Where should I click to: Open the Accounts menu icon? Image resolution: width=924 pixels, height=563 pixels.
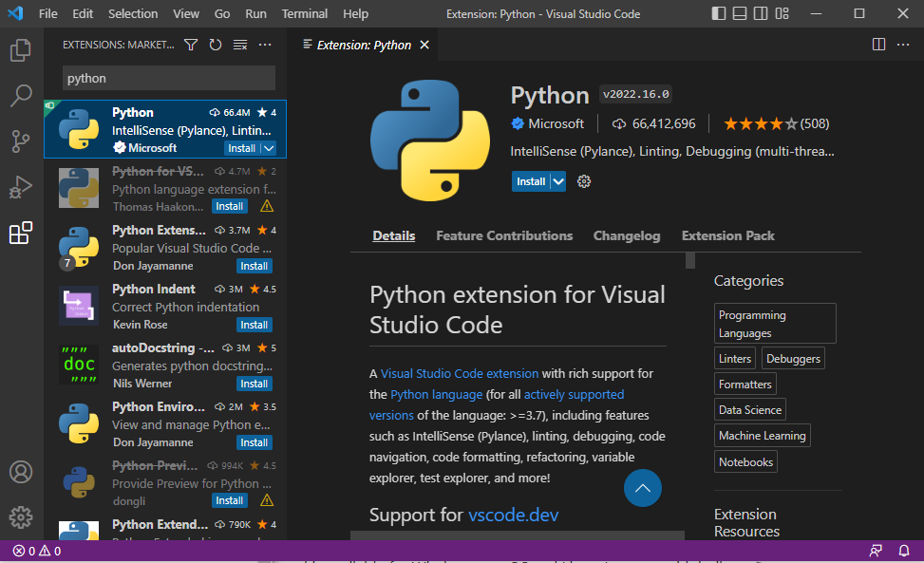click(21, 472)
